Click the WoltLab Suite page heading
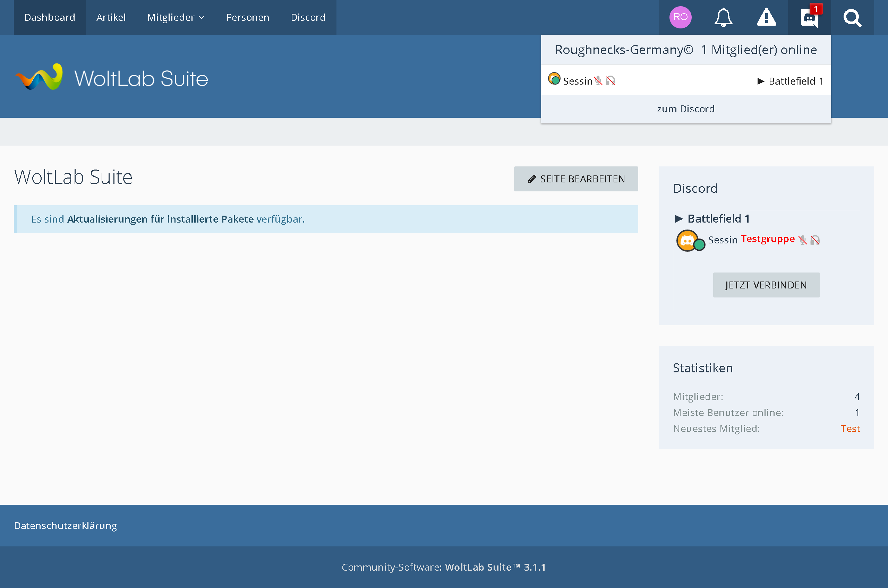Viewport: 888px width, 588px height. click(x=74, y=177)
